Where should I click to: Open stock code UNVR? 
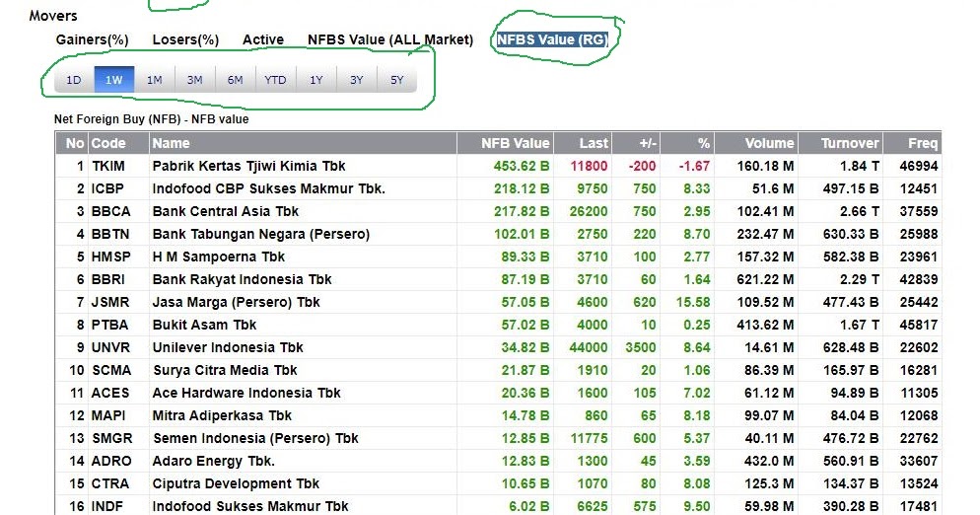click(110, 347)
